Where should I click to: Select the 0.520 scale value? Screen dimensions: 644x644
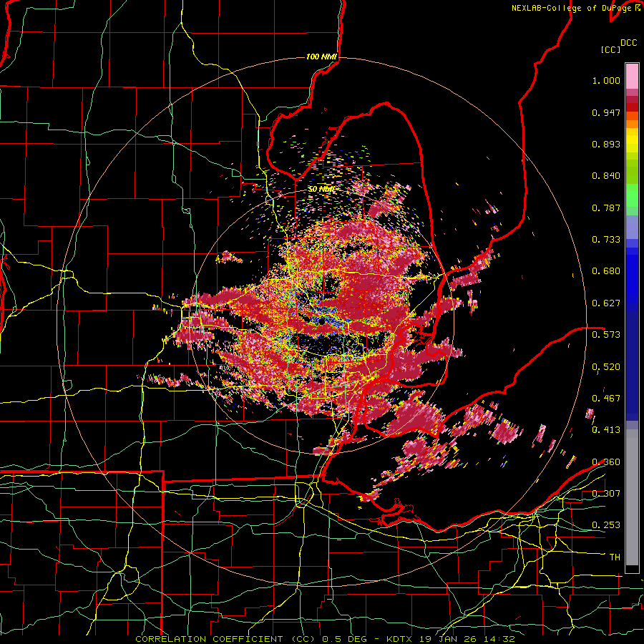(x=606, y=367)
